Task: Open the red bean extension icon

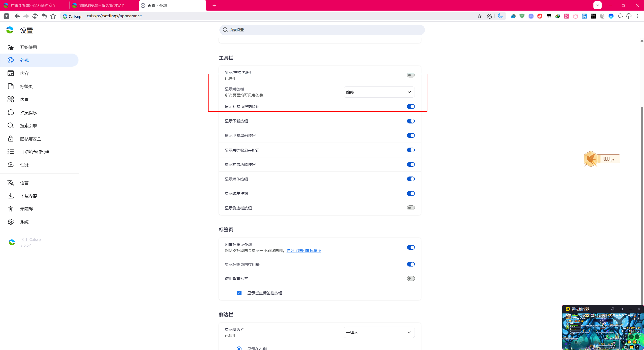Action: pyautogui.click(x=540, y=16)
